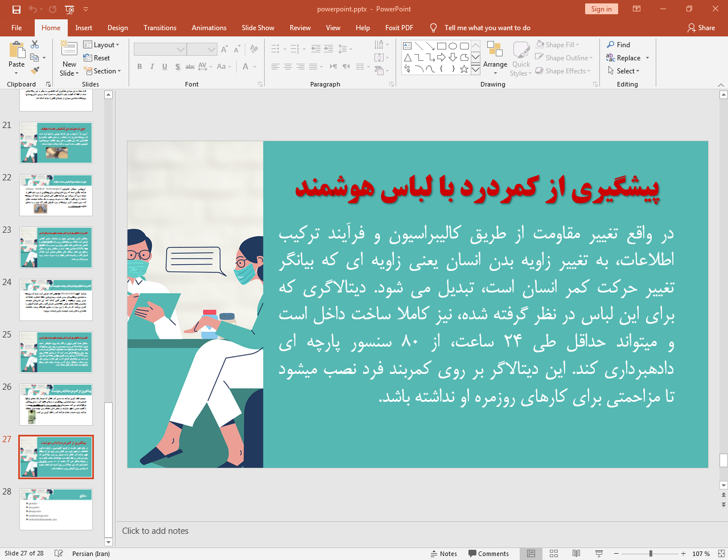The width and height of the screenshot is (728, 560).
Task: Click the Save icon in the title bar
Action: pyautogui.click(x=17, y=9)
